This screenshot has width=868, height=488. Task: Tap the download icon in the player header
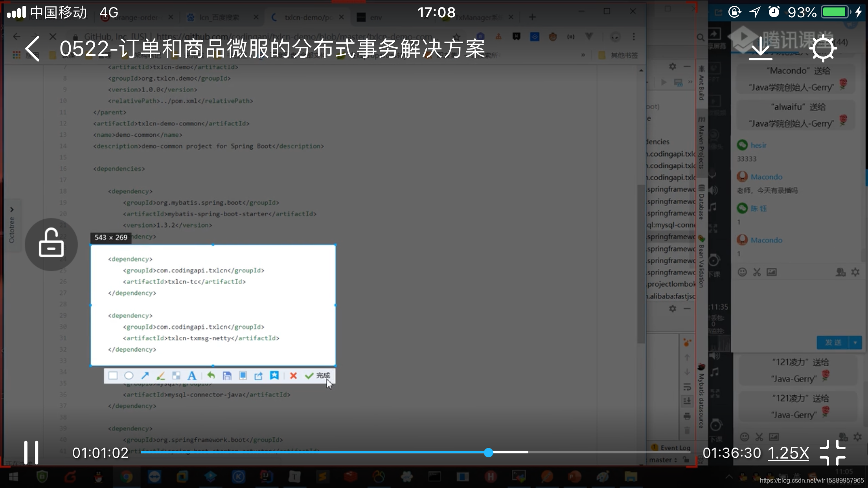pos(760,48)
